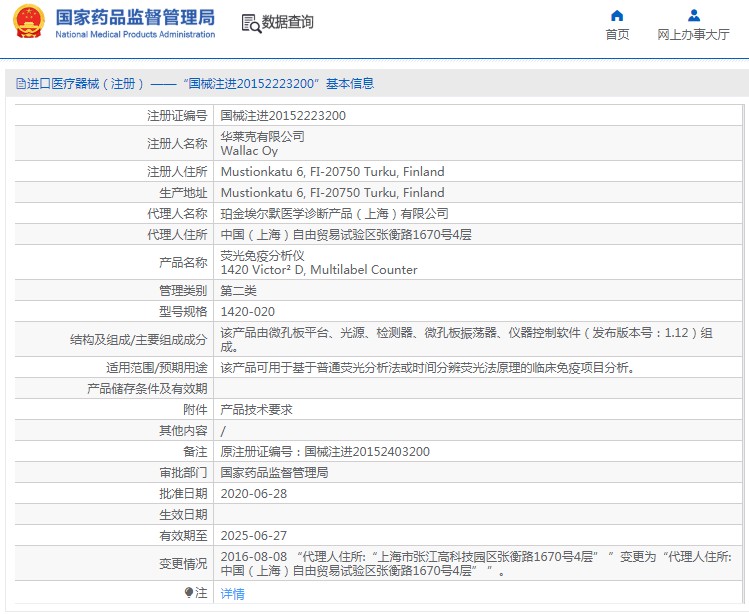Open the 数据查询 search icon
Viewport: 749px width, 614px height.
pyautogui.click(x=251, y=23)
